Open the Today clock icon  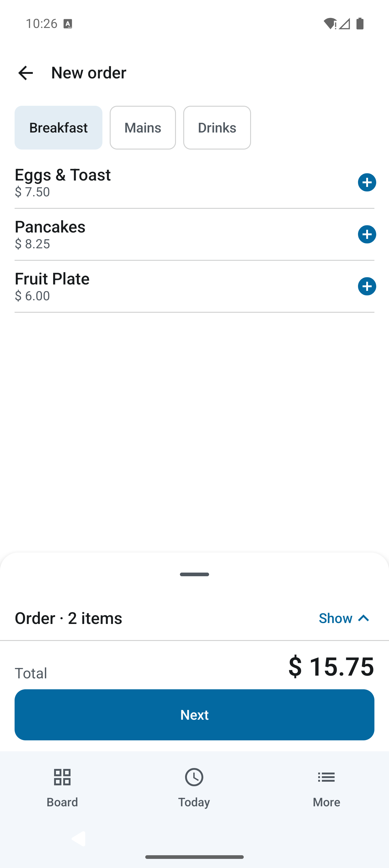coord(194,777)
